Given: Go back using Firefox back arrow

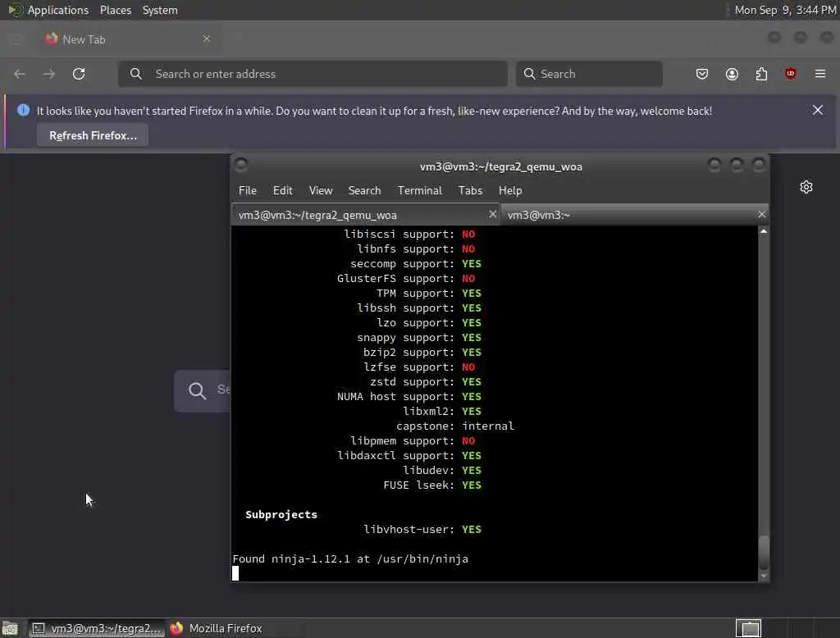Looking at the screenshot, I should 20,74.
